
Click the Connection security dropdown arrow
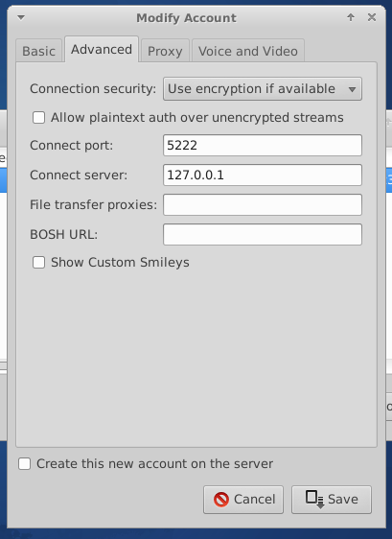[x=352, y=89]
